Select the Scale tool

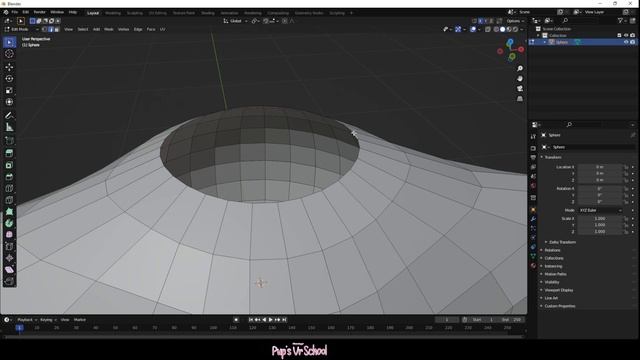pos(9,90)
